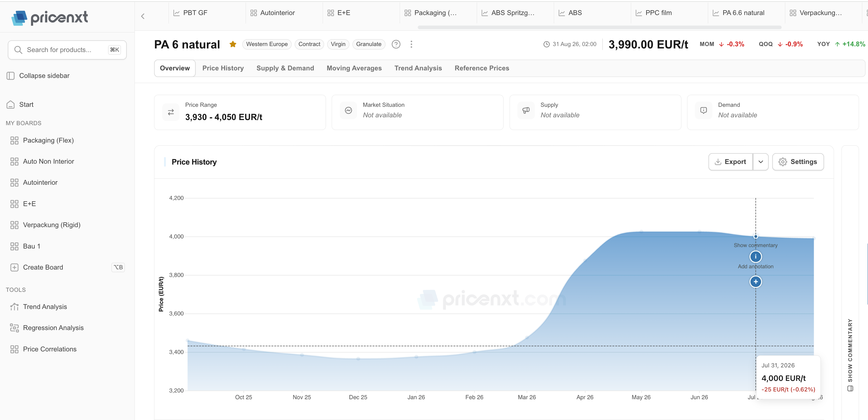Screen dimensions: 868x420
Task: Open the Verpackung (Rigid) board
Action: [x=45, y=225]
